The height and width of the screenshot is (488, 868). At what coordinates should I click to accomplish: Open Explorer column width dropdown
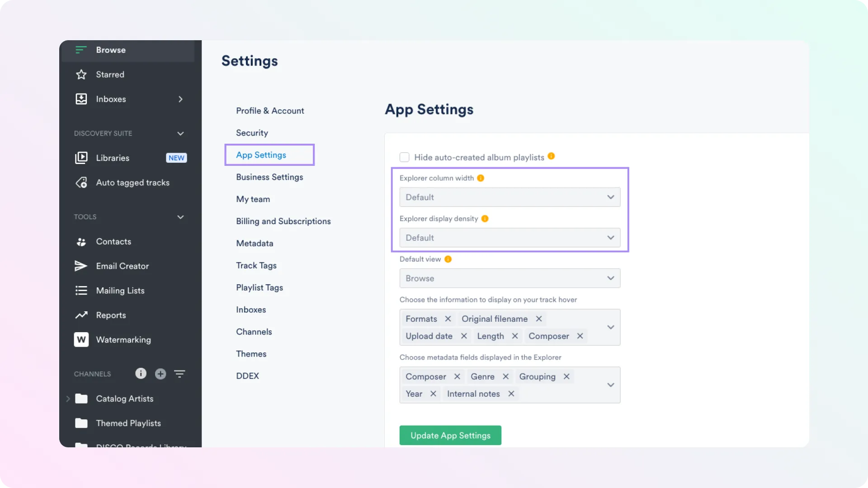pyautogui.click(x=509, y=197)
